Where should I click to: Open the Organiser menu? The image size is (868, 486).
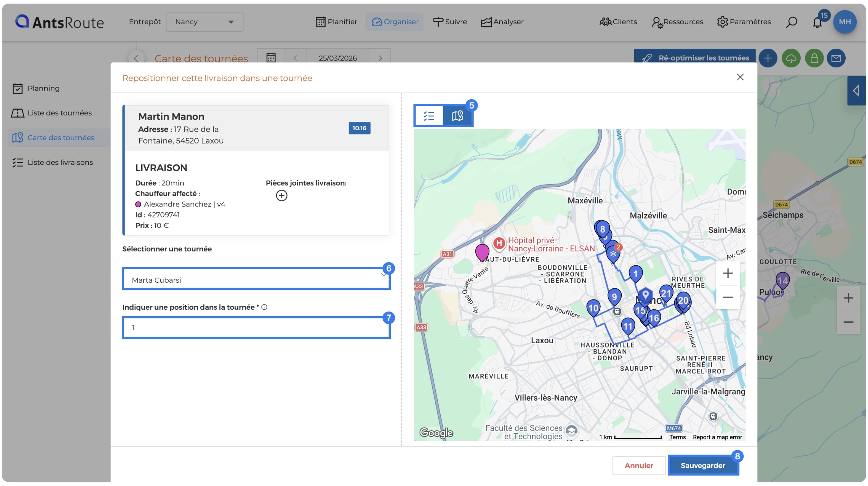(x=395, y=22)
